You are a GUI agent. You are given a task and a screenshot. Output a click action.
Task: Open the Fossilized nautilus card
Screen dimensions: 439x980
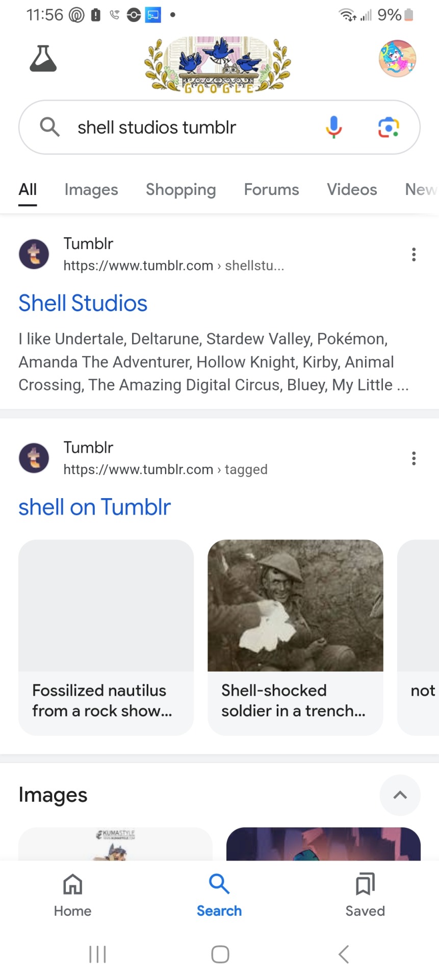point(106,637)
